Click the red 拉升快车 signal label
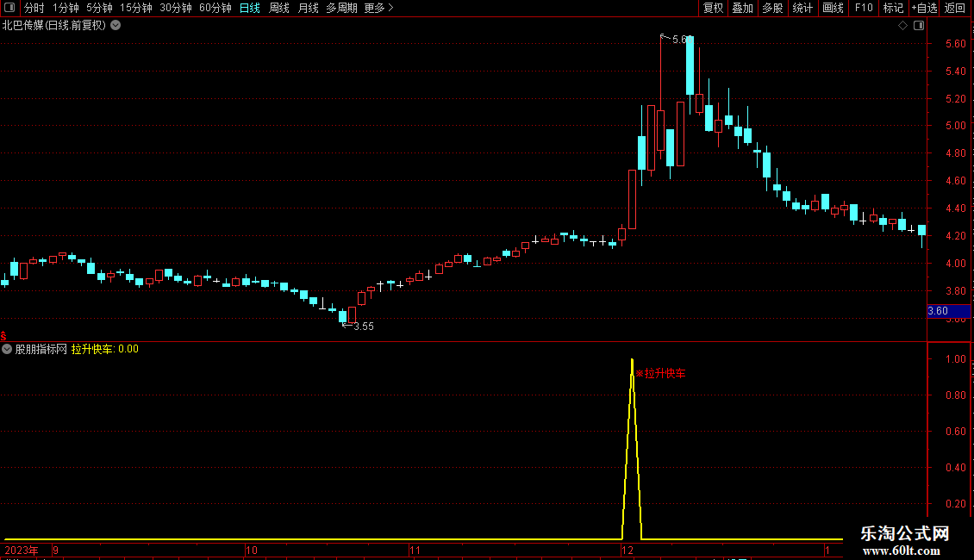 pos(661,373)
